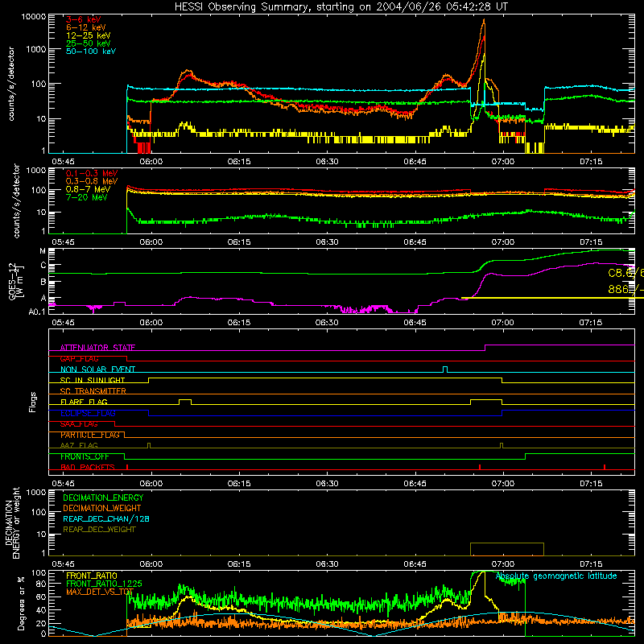The height and width of the screenshot is (644, 644).
Task: Click the REAR_DEC_WEIGHT legend label
Action: [x=99, y=530]
